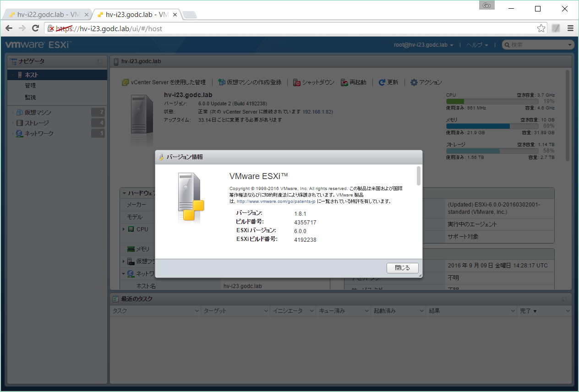Open the queued (キュー済み) column dropdown

(367, 311)
